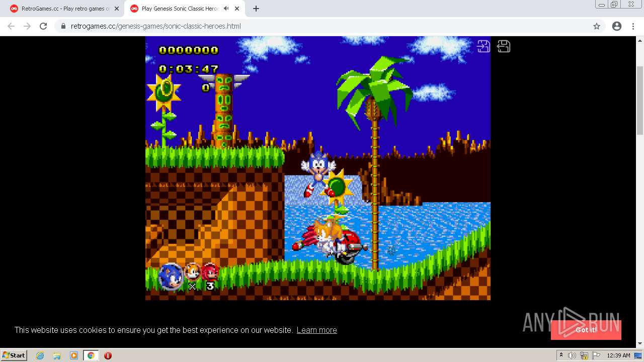This screenshot has height=362, width=644.
Task: Switch to Play Genesis Sonic Classic Heroes tab
Action: (x=180, y=9)
